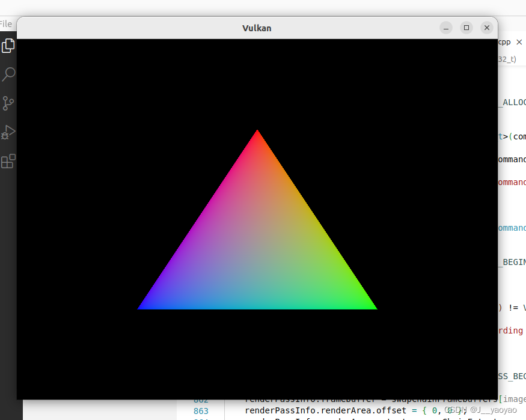The width and height of the screenshot is (526, 420).
Task: Minimize the Vulkan window
Action: (445, 28)
